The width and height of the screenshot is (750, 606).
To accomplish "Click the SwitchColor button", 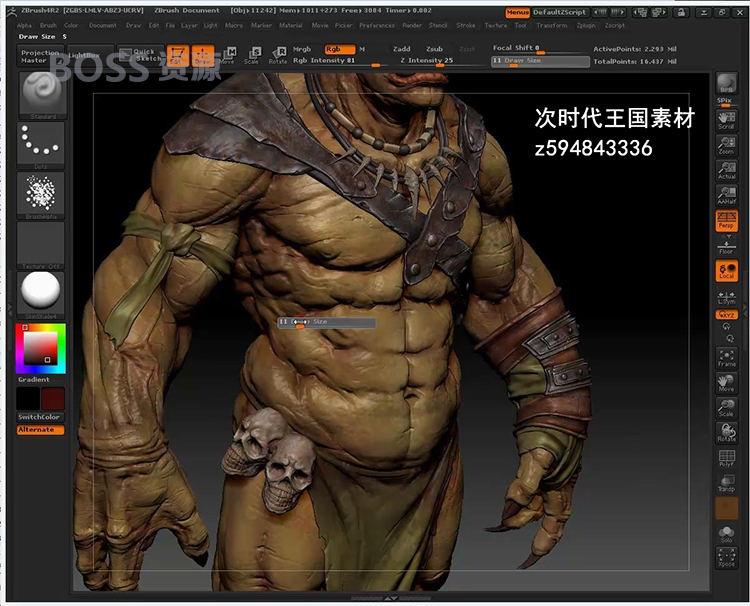I will (x=40, y=418).
